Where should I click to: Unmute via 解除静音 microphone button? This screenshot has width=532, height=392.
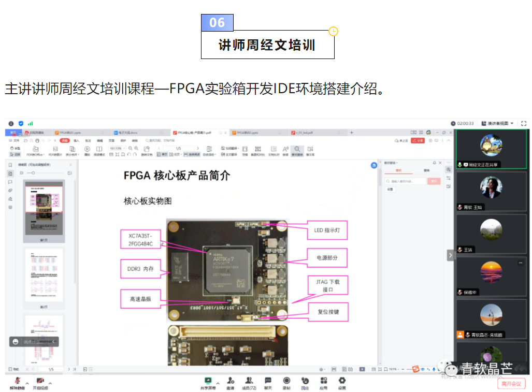pos(17,383)
